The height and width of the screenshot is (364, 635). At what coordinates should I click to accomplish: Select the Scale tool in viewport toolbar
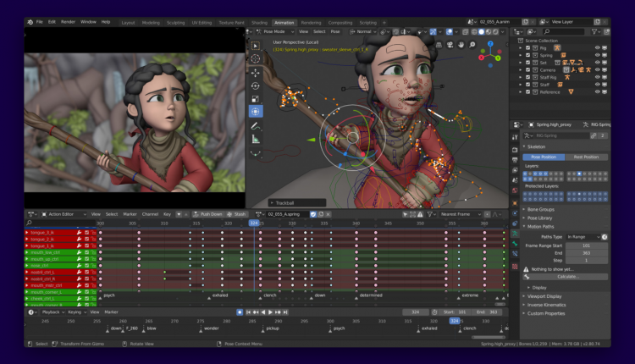pos(255,99)
